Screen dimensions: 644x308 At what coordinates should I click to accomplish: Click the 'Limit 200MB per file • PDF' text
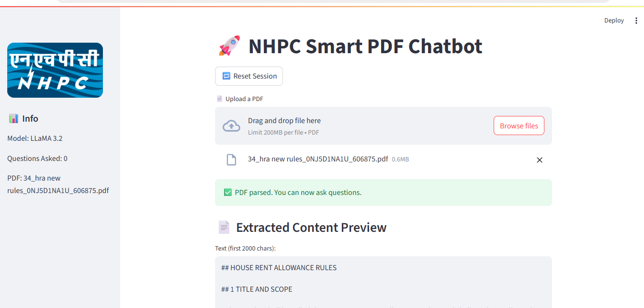(283, 133)
